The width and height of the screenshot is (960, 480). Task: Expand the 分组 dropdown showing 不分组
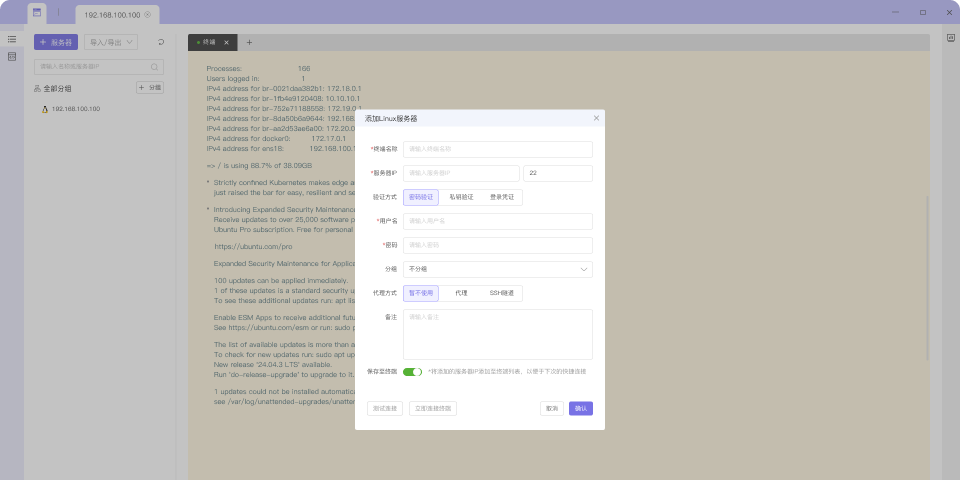coord(497,269)
